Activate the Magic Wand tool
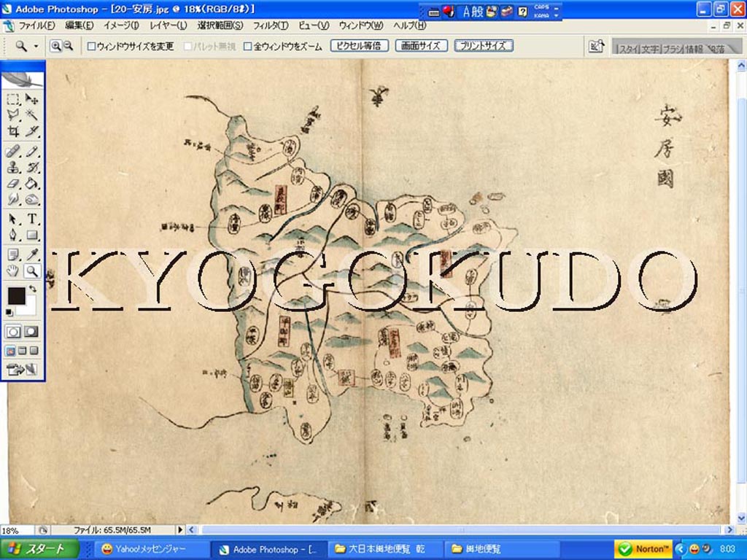 [31, 114]
